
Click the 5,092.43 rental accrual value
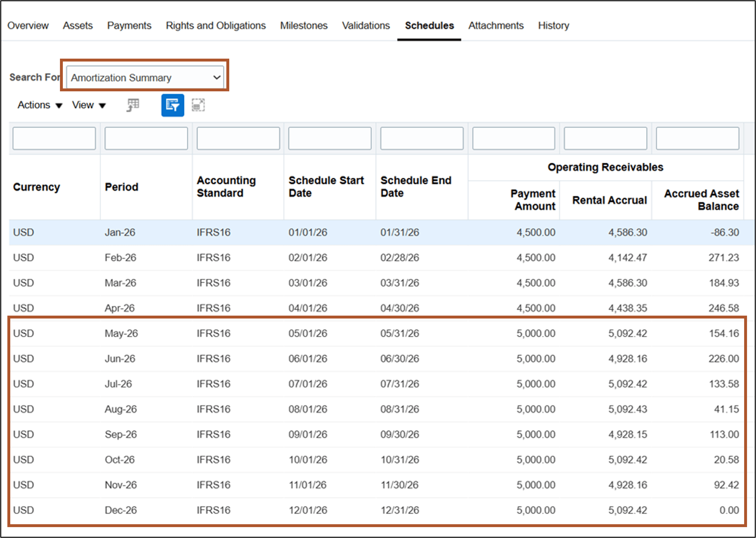click(x=628, y=409)
